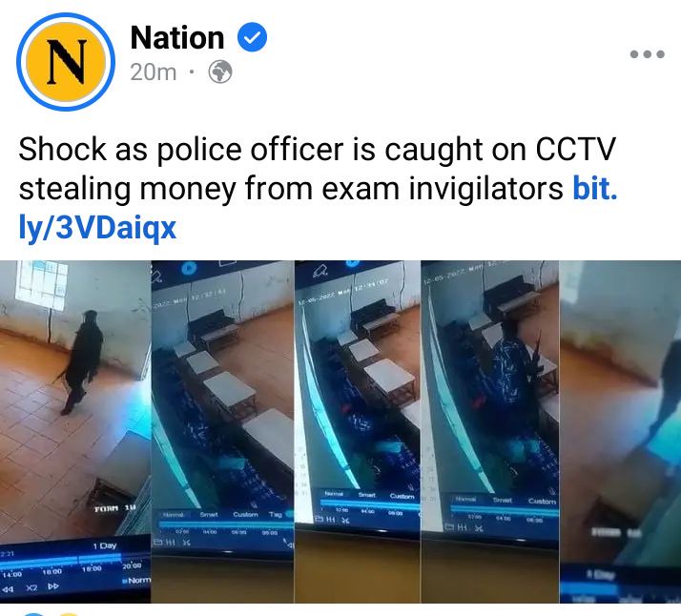The height and width of the screenshot is (616, 681).
Task: Open second CCTV image showing desks
Action: pos(223,432)
